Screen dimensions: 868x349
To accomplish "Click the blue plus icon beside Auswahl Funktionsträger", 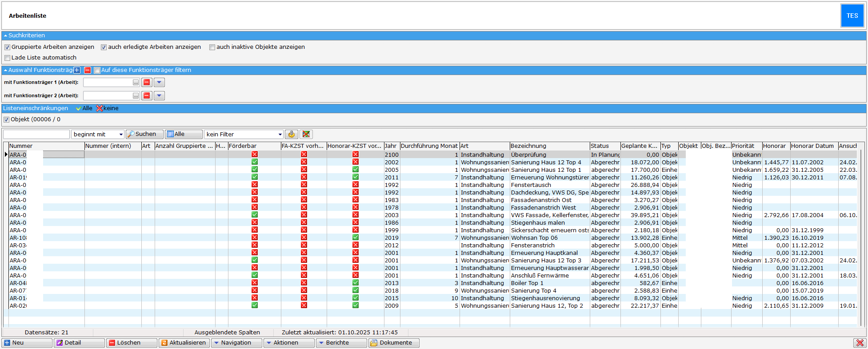I will 77,70.
